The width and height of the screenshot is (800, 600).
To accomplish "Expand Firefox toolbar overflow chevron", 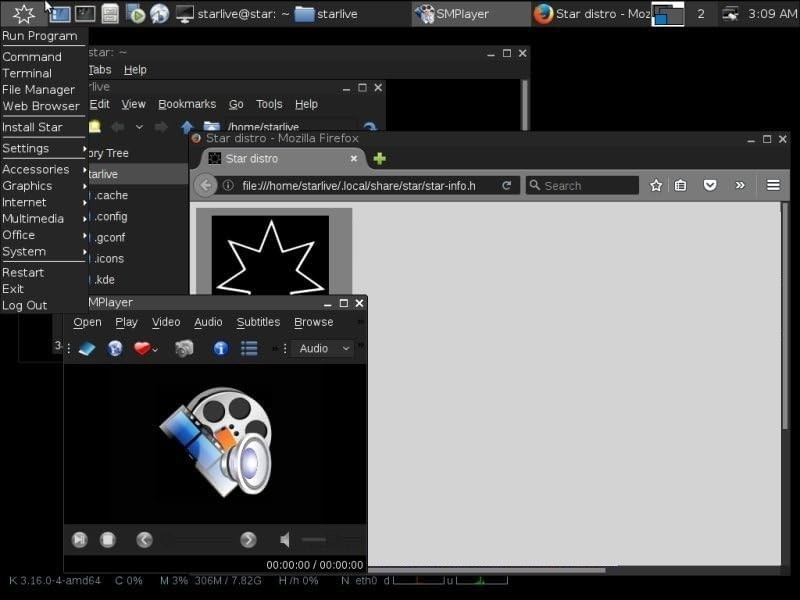I will tap(740, 185).
